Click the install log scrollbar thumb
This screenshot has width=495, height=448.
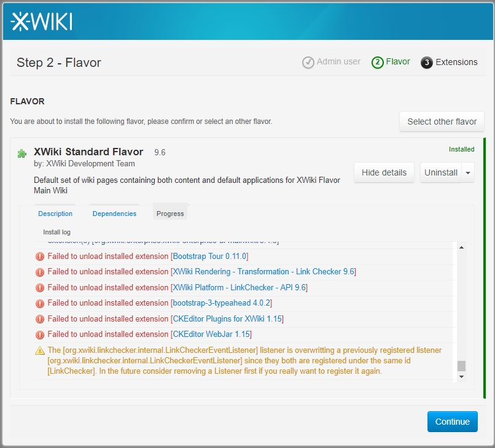[462, 366]
